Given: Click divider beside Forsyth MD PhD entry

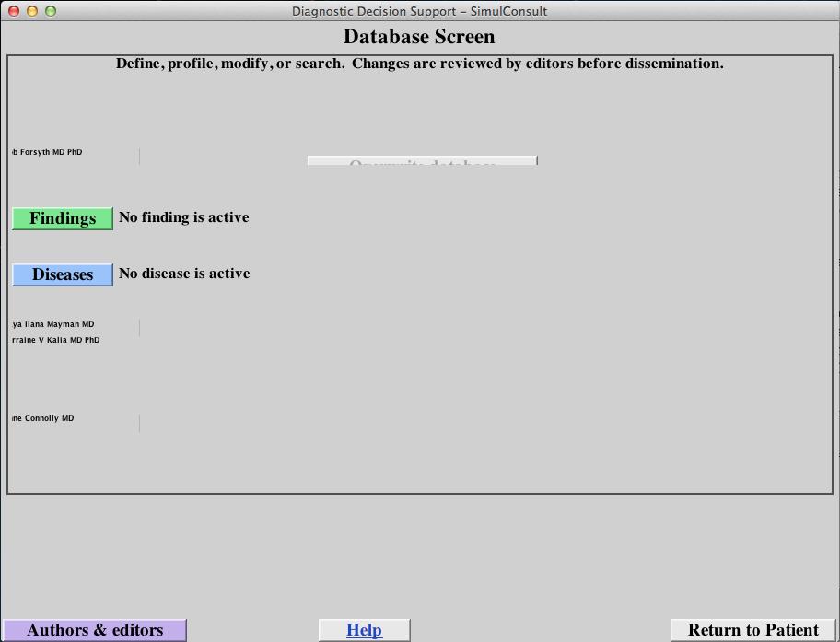Looking at the screenshot, I should (139, 157).
